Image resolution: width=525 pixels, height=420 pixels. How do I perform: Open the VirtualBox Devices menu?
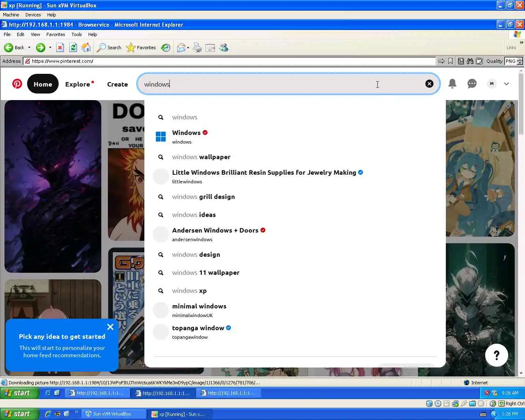pyautogui.click(x=33, y=15)
